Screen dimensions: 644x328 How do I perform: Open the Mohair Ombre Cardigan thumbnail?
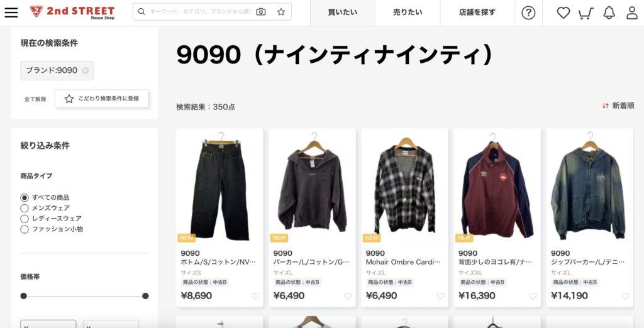(x=404, y=186)
